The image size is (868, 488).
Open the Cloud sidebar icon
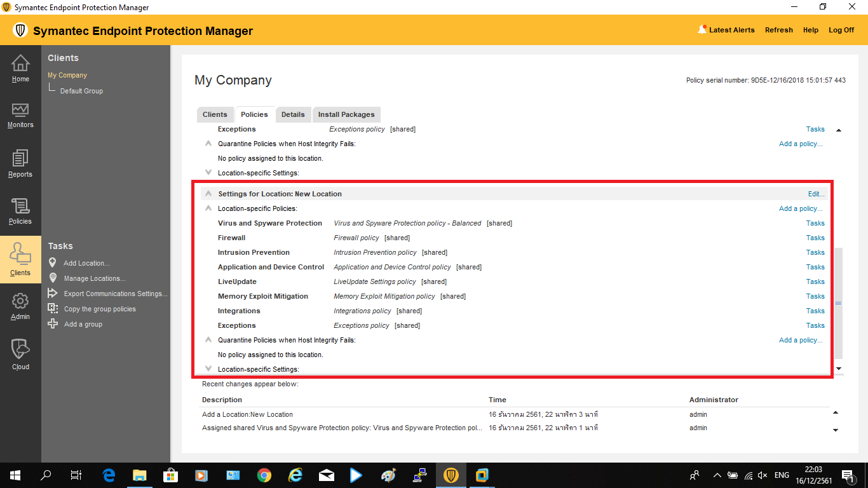(20, 353)
